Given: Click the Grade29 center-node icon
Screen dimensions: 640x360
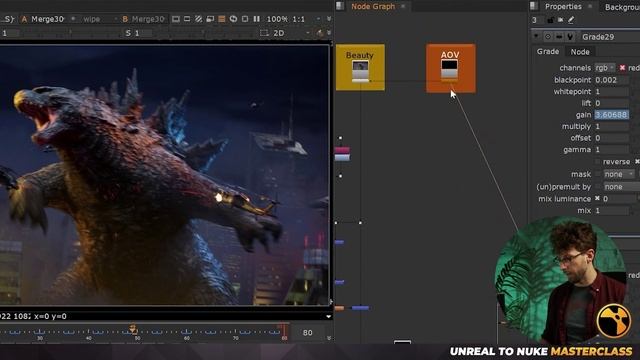Looking at the screenshot, I should [x=548, y=37].
